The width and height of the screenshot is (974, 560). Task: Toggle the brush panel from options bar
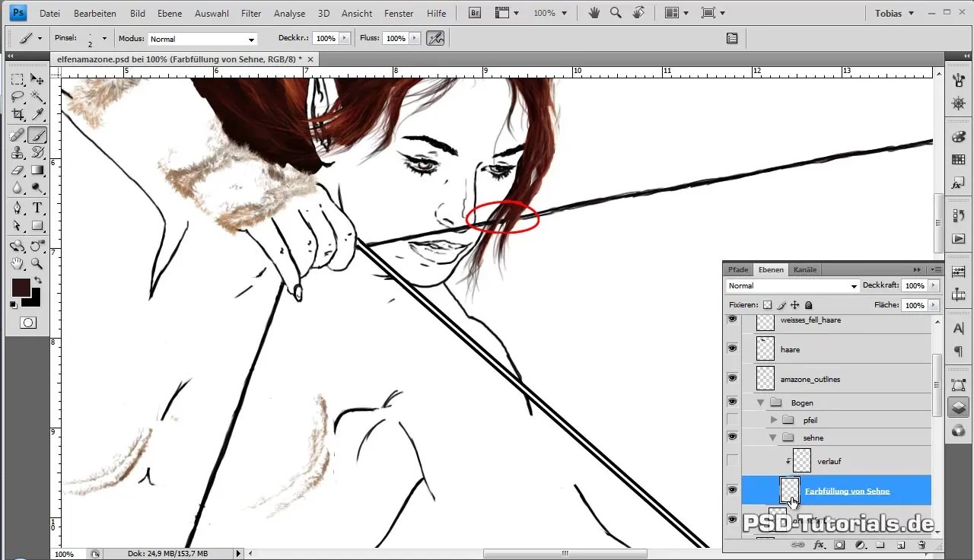732,38
